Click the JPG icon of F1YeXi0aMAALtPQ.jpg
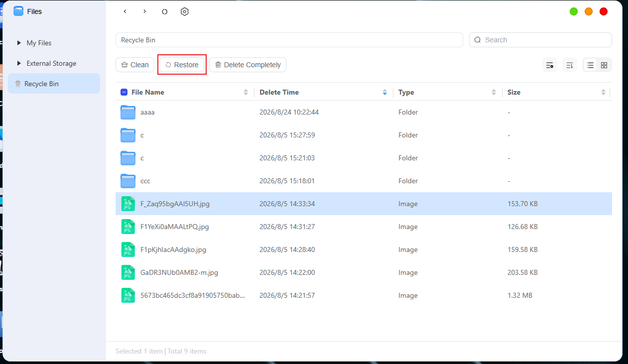 click(x=128, y=227)
